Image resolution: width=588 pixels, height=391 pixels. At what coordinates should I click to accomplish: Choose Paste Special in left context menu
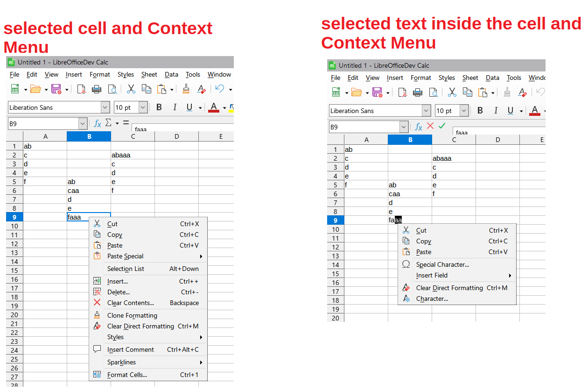tap(148, 256)
